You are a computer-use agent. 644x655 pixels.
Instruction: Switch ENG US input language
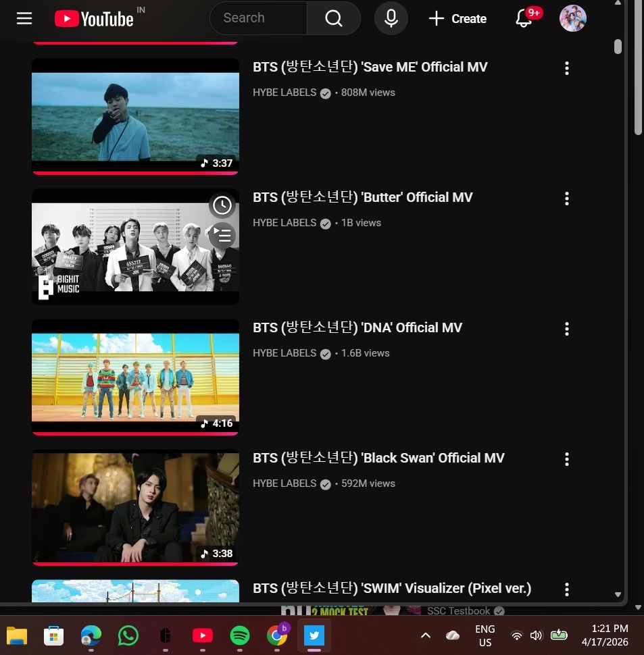coord(485,636)
